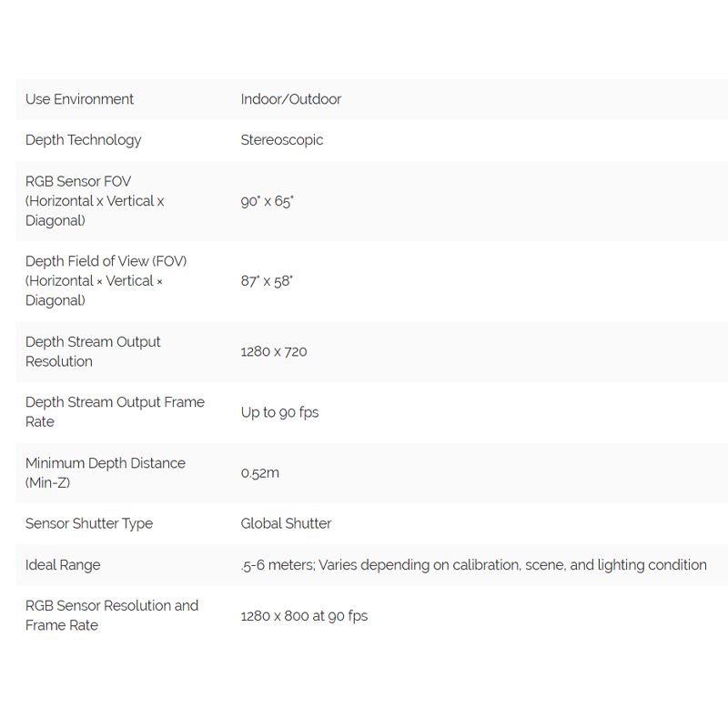The image size is (728, 728).
Task: Click the Depth Technology label
Action: (x=83, y=140)
